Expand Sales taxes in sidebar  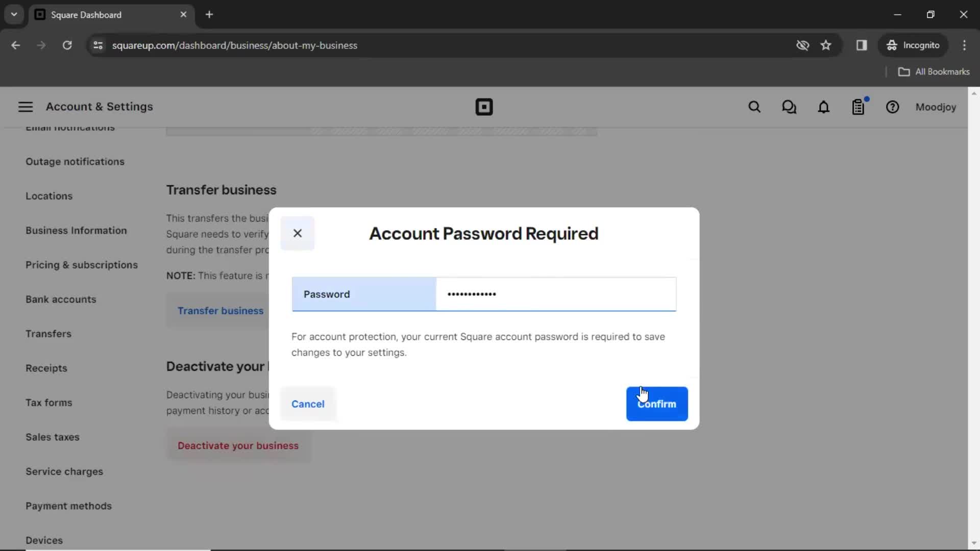[53, 437]
